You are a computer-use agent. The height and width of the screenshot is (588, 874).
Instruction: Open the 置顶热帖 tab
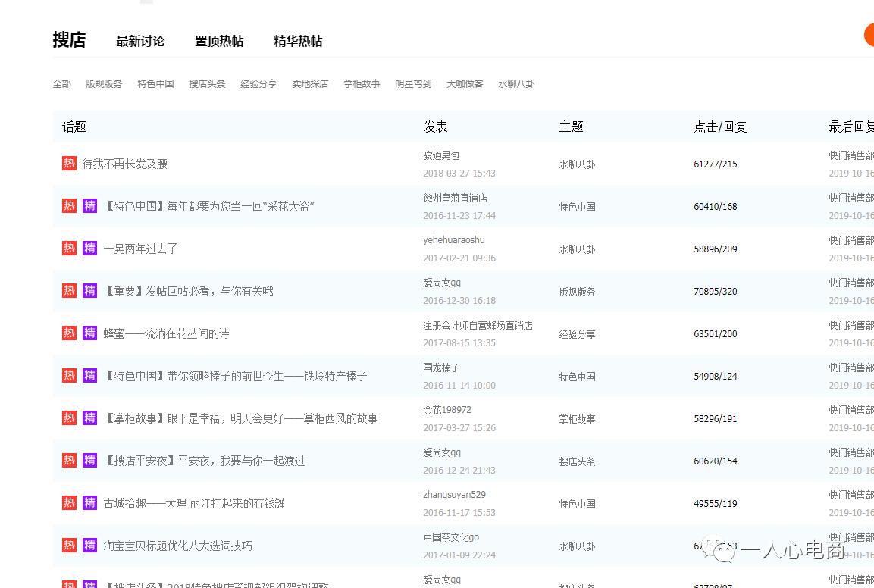click(219, 41)
